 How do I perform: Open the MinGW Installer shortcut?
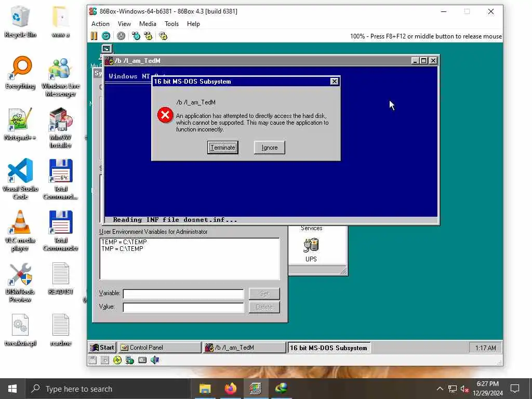tap(60, 128)
